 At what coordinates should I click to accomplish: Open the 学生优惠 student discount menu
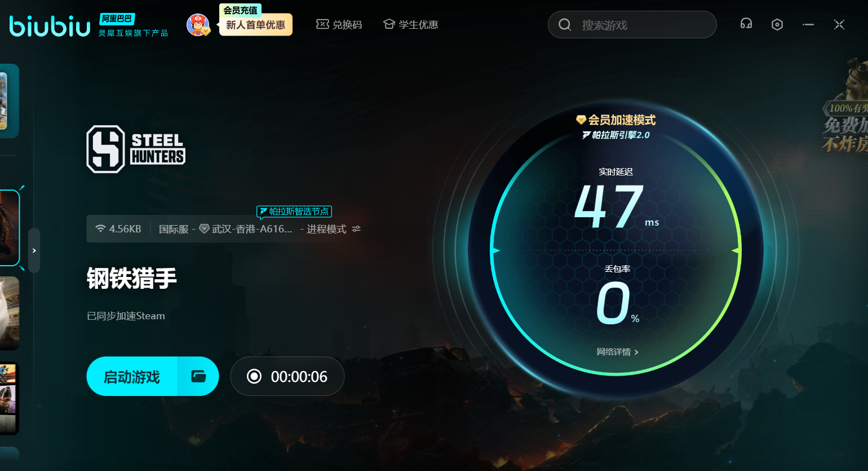pos(411,24)
